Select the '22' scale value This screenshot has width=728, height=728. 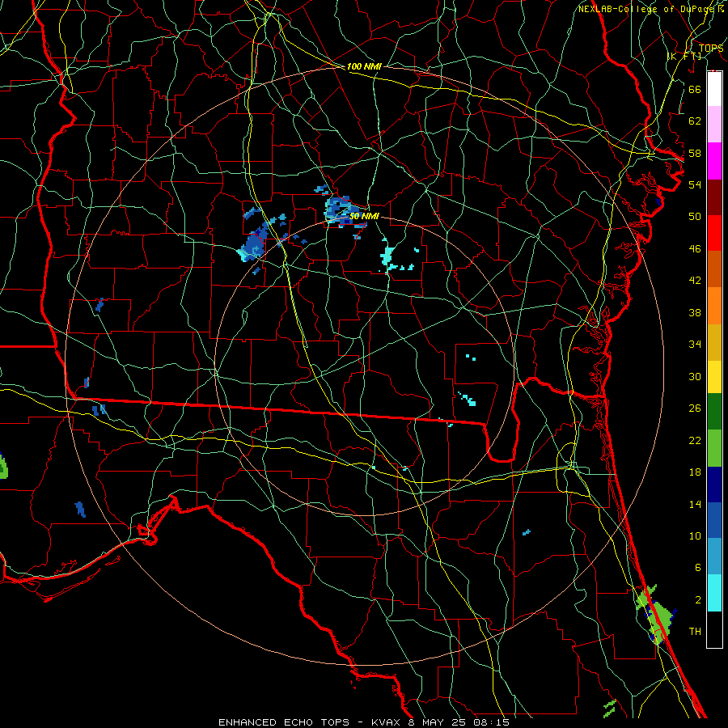695,440
